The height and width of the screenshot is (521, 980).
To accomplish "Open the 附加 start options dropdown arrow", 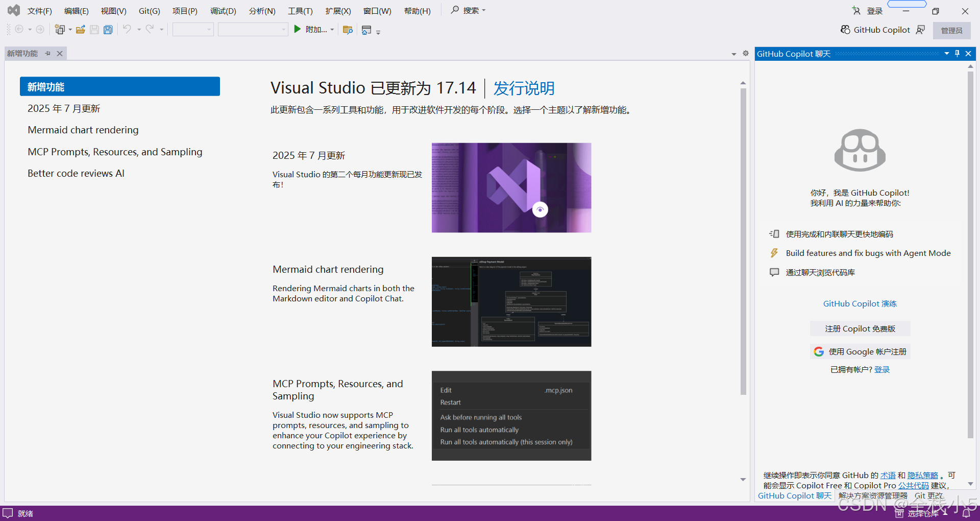I will tap(332, 30).
